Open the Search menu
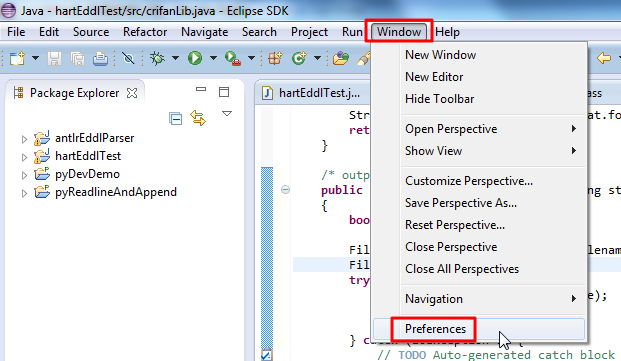This screenshot has height=361, width=621. coord(259,32)
